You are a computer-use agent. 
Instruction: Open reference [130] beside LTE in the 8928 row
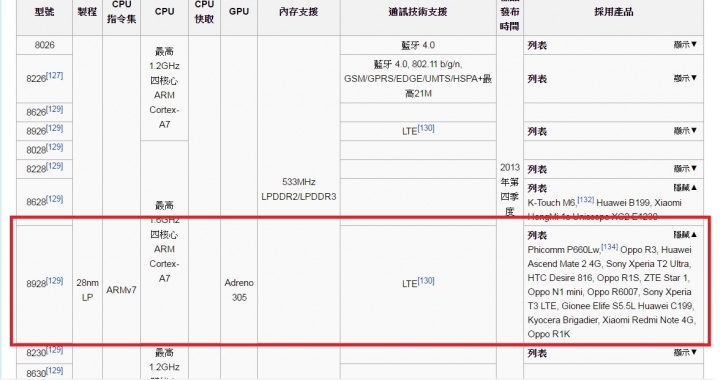(426, 280)
